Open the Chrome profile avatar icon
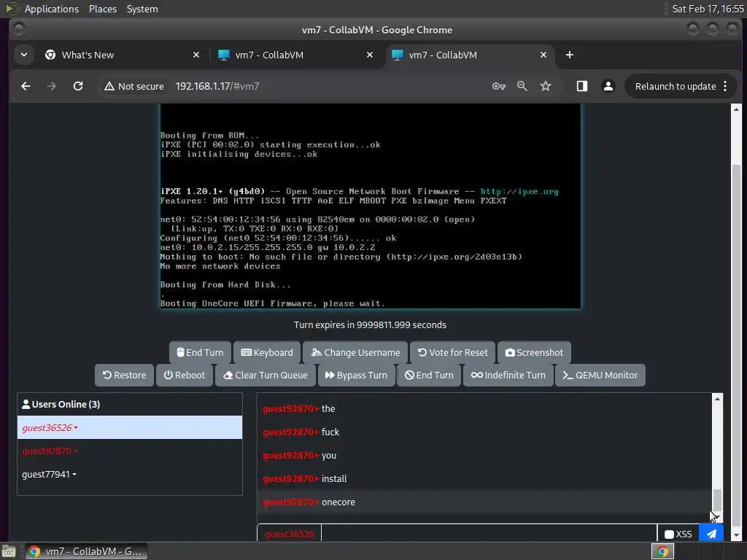747x560 pixels. tap(608, 86)
